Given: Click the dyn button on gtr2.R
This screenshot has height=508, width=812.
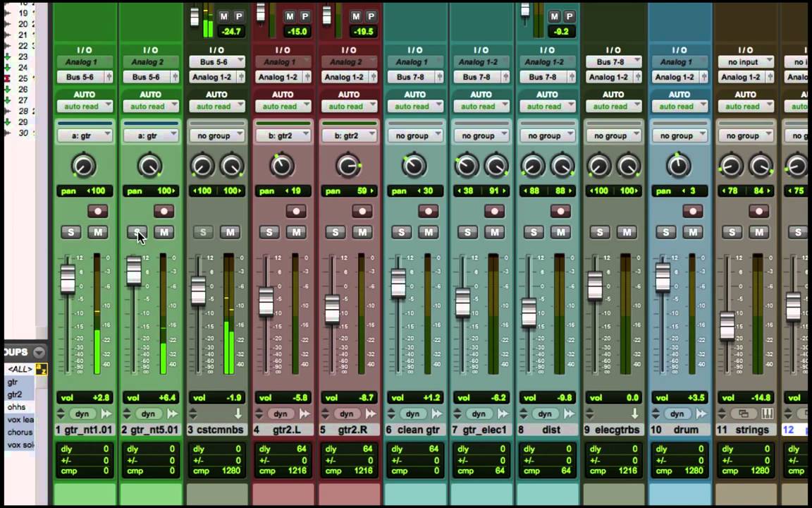Looking at the screenshot, I should point(347,413).
